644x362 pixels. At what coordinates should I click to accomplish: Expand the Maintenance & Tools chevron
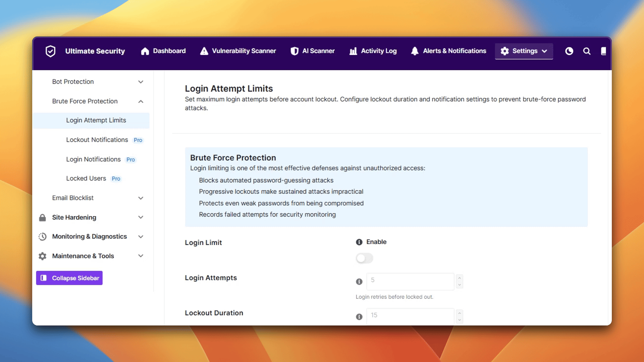pyautogui.click(x=141, y=256)
